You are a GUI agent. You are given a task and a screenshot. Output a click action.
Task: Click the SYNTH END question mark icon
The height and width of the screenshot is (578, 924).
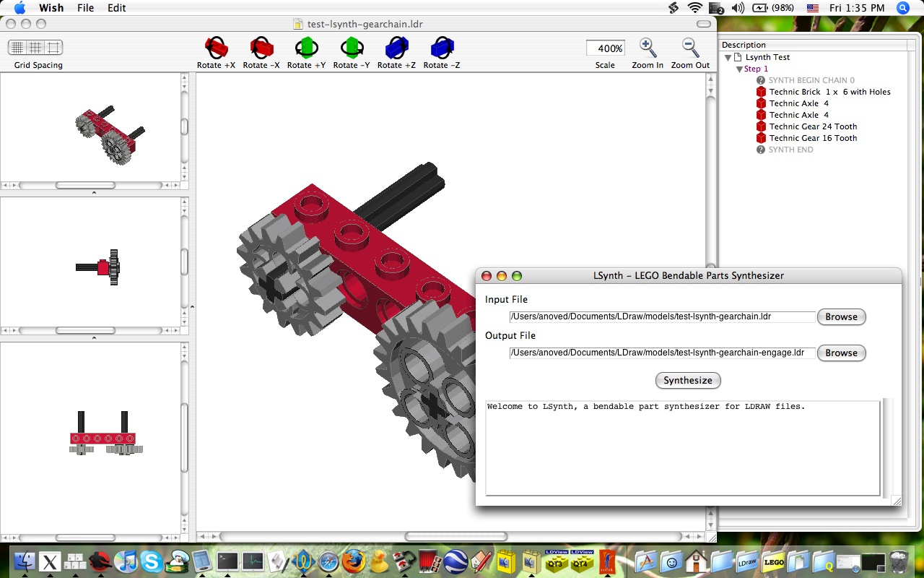coord(761,150)
